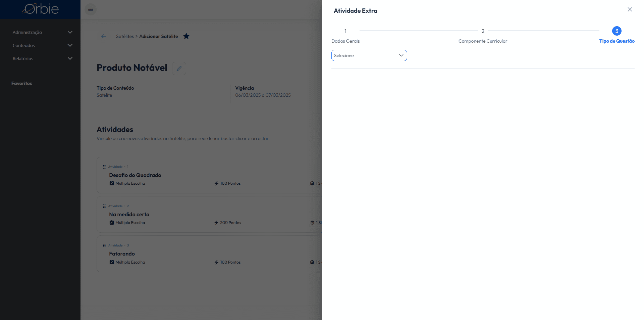
Task: Click drag handle of Na medida certa
Action: [104, 206]
